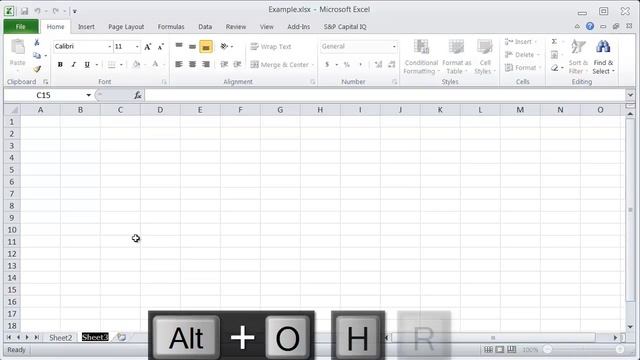Image resolution: width=640 pixels, height=360 pixels.
Task: Open the General number format dropdown
Action: point(394,47)
